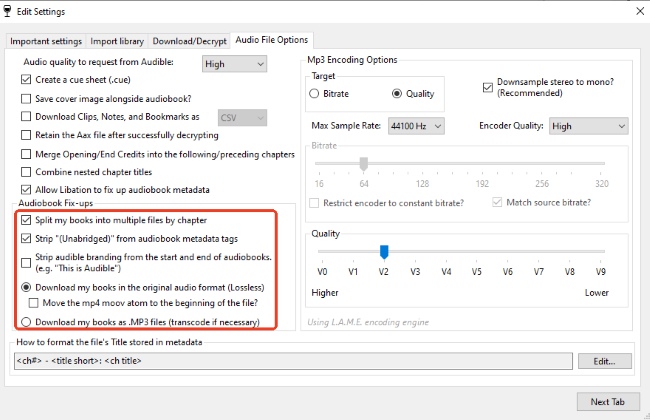Viewport: 650px width, 420px height.
Task: Click the 'Using L.A.M.E. encoding engine' text
Action: click(x=368, y=322)
